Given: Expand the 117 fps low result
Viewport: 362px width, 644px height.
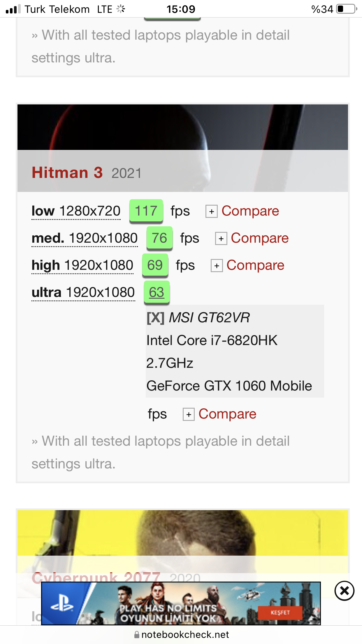Looking at the screenshot, I should pyautogui.click(x=146, y=211).
